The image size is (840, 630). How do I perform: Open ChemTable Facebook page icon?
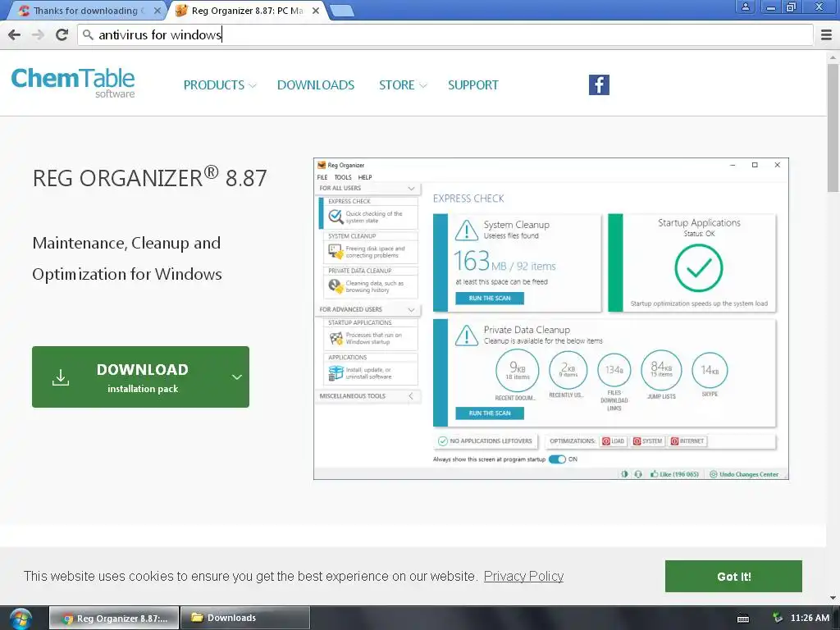click(x=599, y=84)
